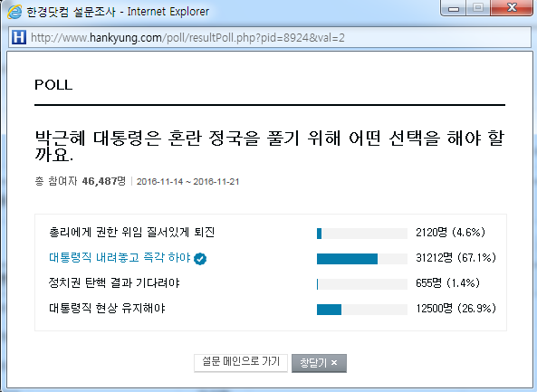Click the vote count 12500명 (26.9%)

(x=455, y=309)
